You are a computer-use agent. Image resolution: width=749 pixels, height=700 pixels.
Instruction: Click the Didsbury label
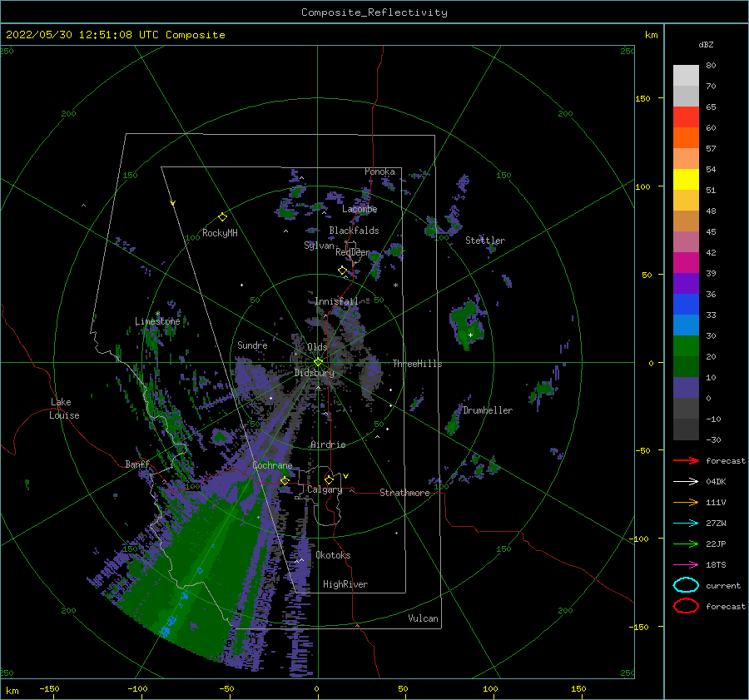pyautogui.click(x=315, y=373)
